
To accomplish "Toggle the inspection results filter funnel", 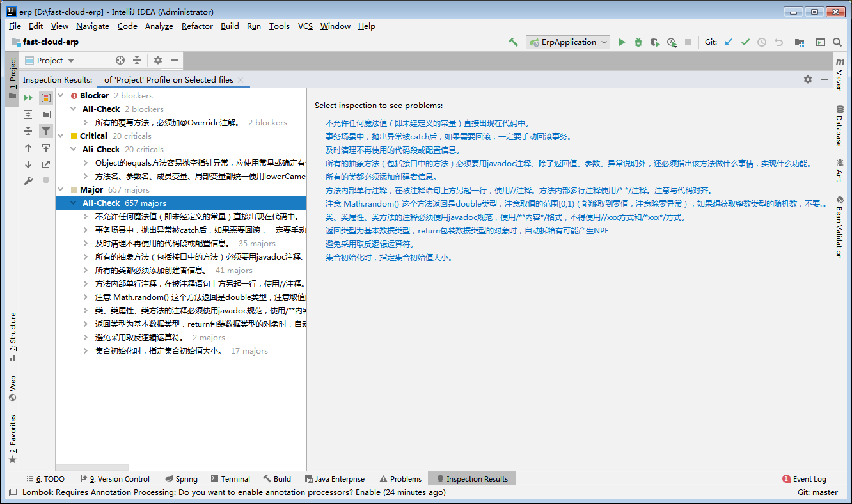I will 45,130.
